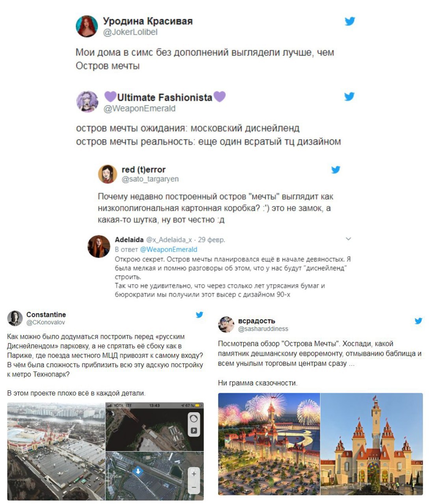
Task: Open the @JokerLolibel handle
Action: click(x=130, y=32)
